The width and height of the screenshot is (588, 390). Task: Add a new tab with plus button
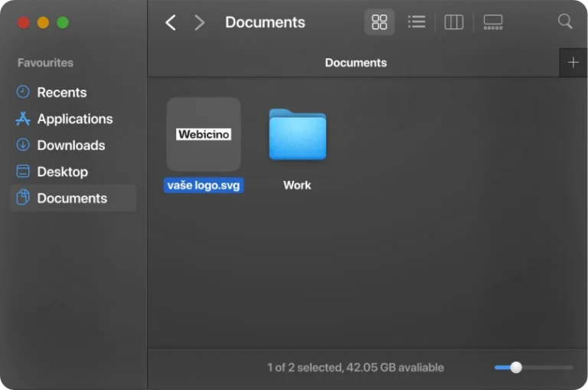(x=573, y=63)
